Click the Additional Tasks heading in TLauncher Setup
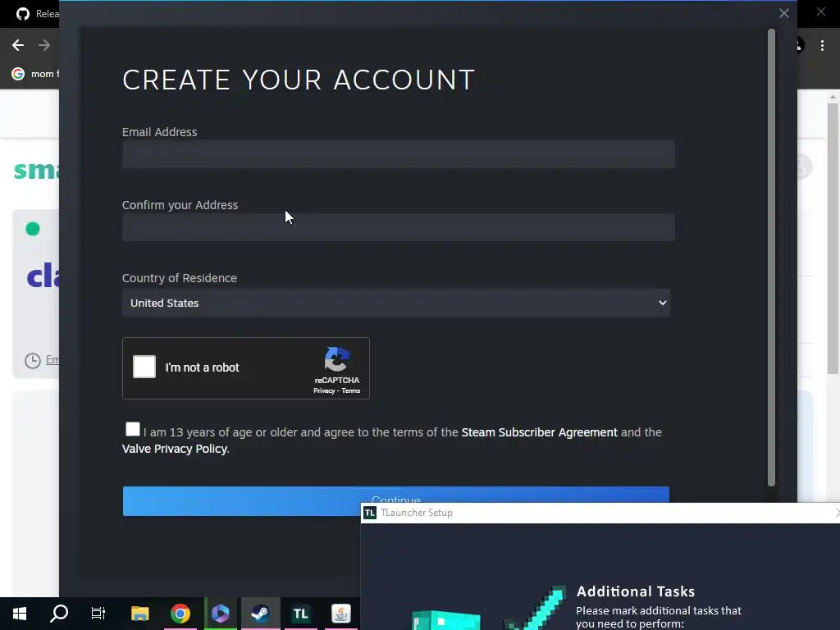This screenshot has height=630, width=840. coord(636,591)
